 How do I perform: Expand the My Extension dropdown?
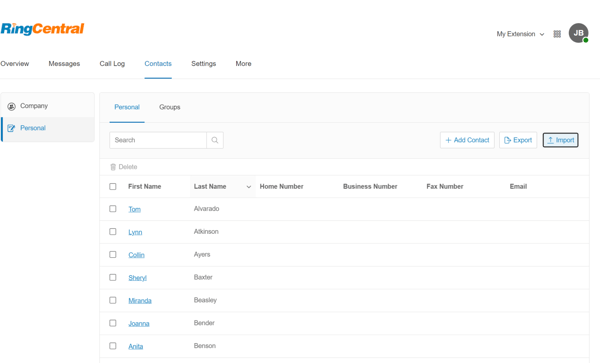[520, 34]
